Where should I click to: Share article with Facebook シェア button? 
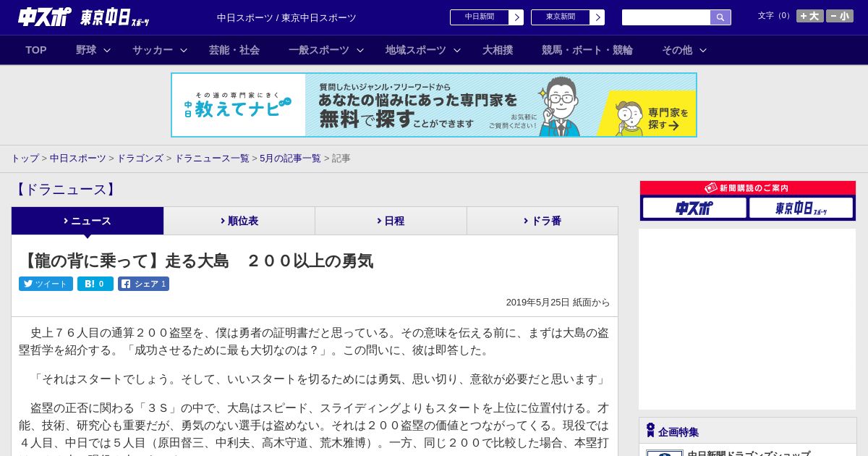(143, 284)
